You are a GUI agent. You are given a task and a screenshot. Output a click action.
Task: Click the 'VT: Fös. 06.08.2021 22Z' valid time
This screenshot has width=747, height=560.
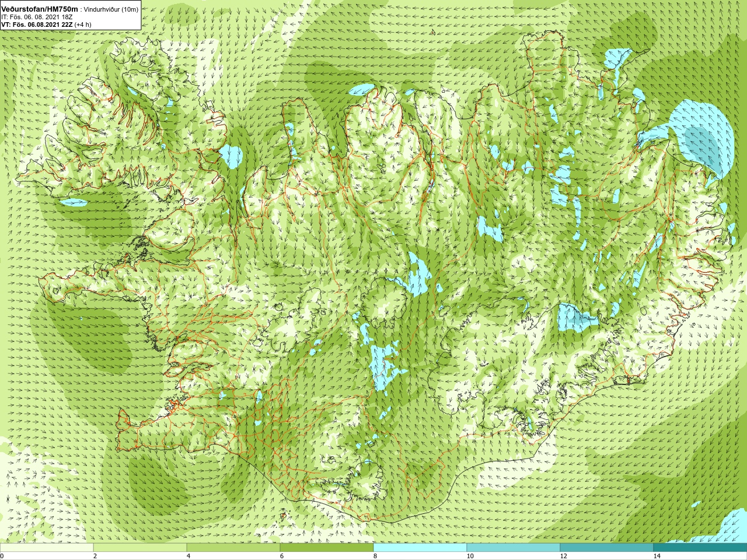click(x=37, y=24)
